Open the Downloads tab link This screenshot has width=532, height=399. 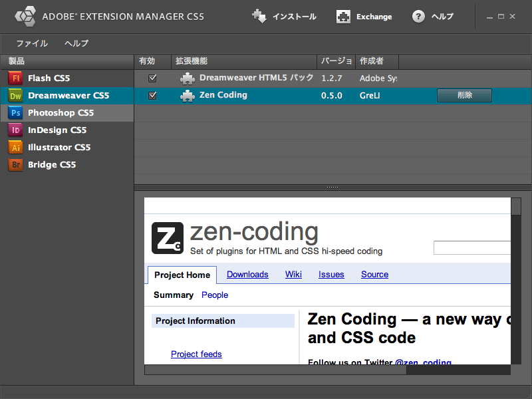tap(247, 274)
